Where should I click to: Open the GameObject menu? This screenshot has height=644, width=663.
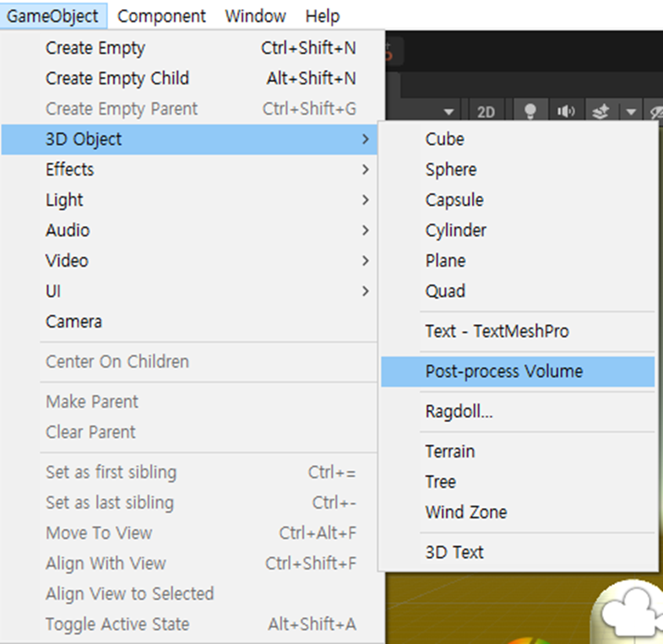click(53, 16)
